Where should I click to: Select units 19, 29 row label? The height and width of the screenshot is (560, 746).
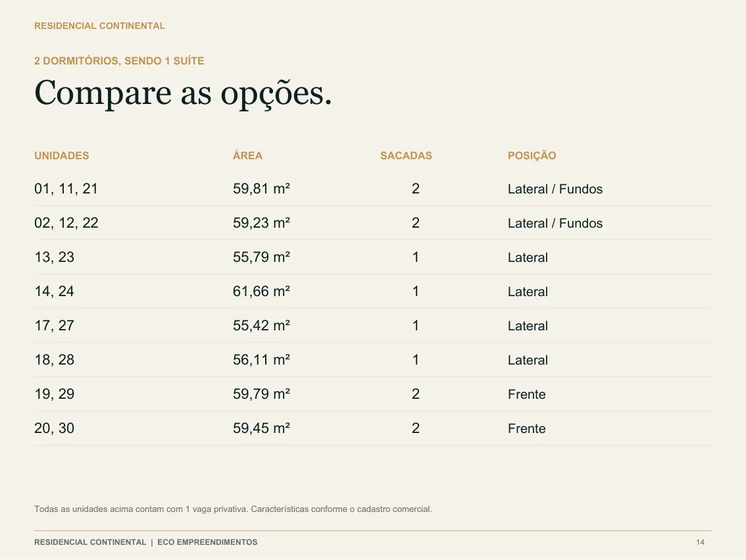[x=54, y=394]
